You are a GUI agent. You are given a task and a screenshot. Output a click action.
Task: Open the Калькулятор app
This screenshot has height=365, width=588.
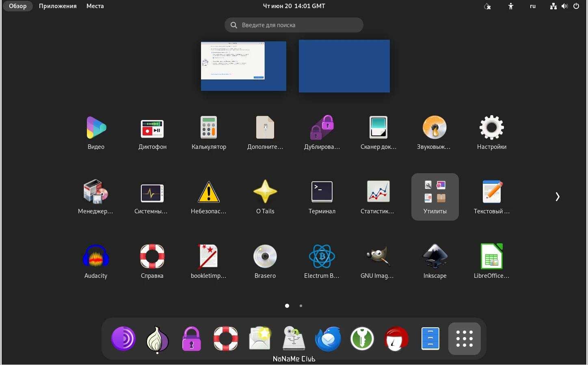[209, 133]
